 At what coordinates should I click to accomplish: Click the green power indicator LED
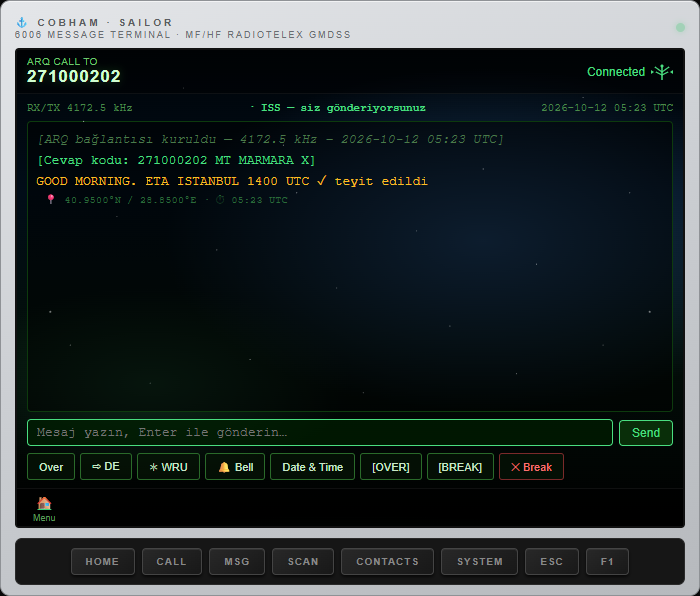tap(680, 28)
